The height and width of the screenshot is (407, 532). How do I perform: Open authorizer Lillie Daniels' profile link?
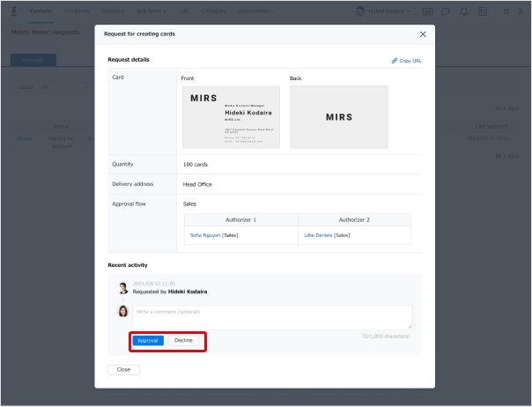318,235
